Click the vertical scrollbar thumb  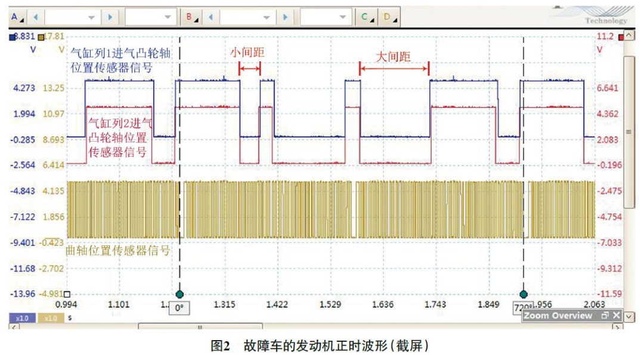coord(629,132)
